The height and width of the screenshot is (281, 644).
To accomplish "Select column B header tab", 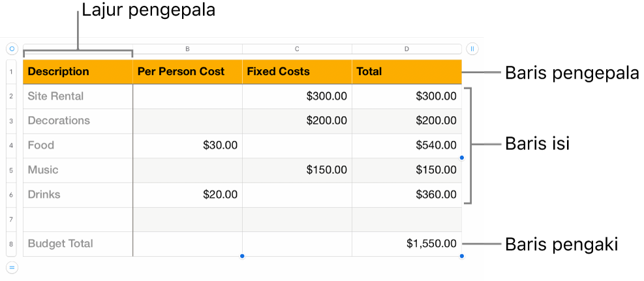I will click(x=187, y=49).
